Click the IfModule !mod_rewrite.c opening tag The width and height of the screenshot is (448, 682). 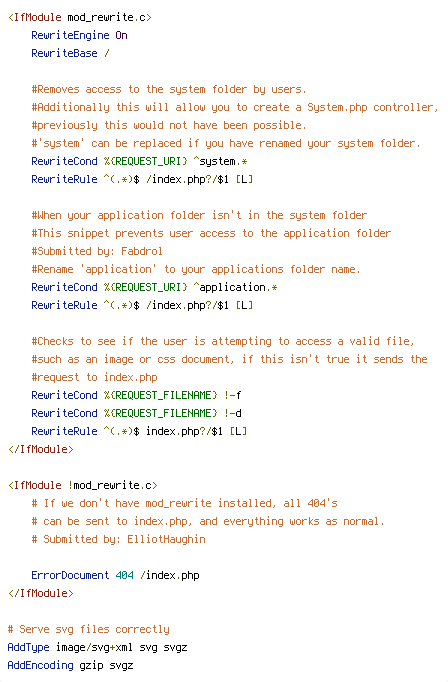[x=83, y=485]
